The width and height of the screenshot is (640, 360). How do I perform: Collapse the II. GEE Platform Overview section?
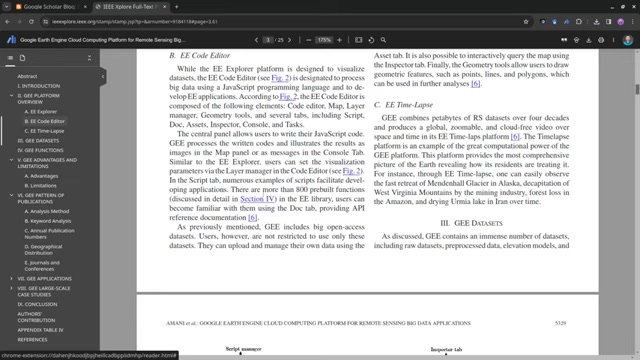coord(11,96)
